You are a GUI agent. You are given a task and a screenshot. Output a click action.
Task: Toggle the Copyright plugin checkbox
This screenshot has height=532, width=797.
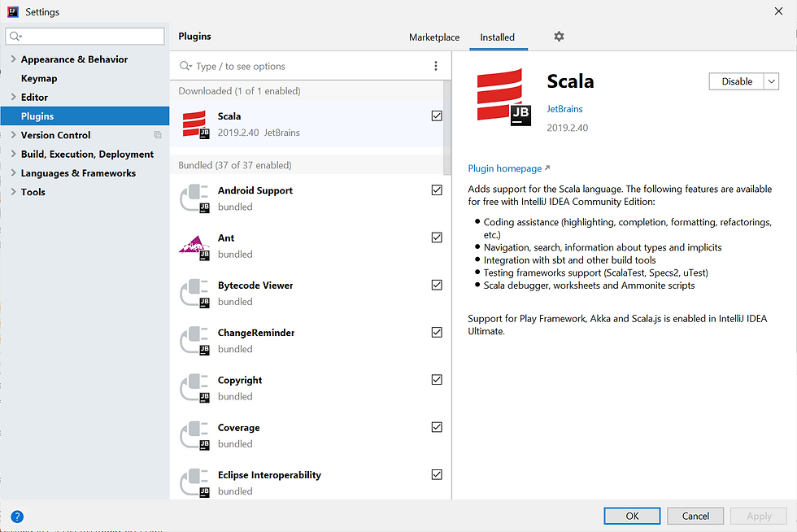(437, 380)
